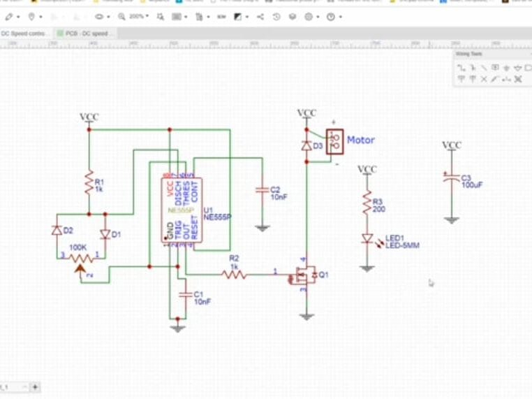This screenshot has width=532, height=399.
Task: Place the +5V net flag from Wiring Tools
Action: [473, 79]
